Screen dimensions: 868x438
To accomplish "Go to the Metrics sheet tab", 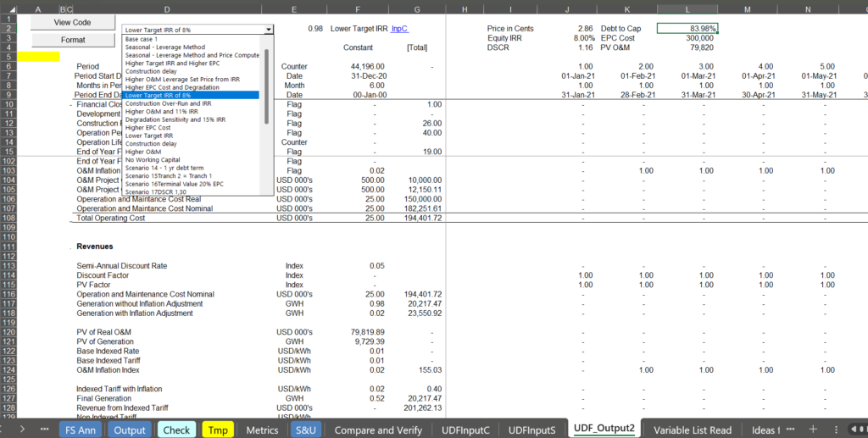I will click(262, 430).
